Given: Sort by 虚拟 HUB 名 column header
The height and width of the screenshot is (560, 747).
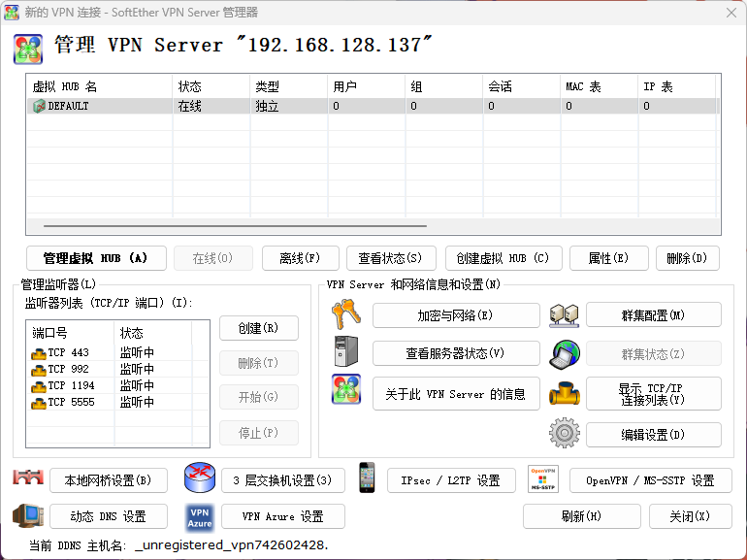Looking at the screenshot, I should (x=100, y=86).
